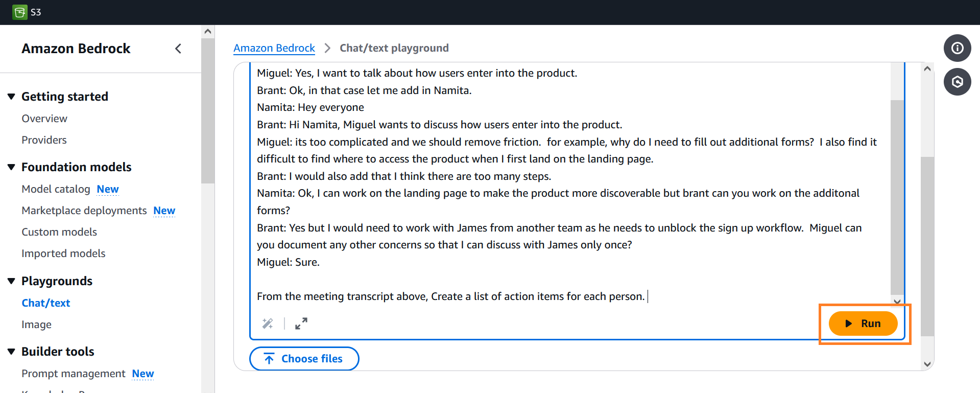Collapse the Foundation models section
This screenshot has width=980, height=393.
pos(11,167)
